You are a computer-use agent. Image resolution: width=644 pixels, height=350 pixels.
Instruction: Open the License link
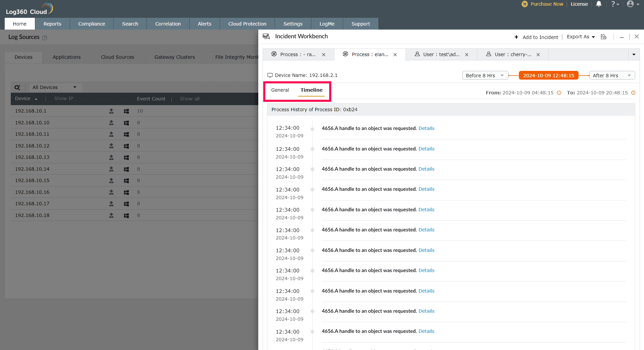click(x=579, y=4)
